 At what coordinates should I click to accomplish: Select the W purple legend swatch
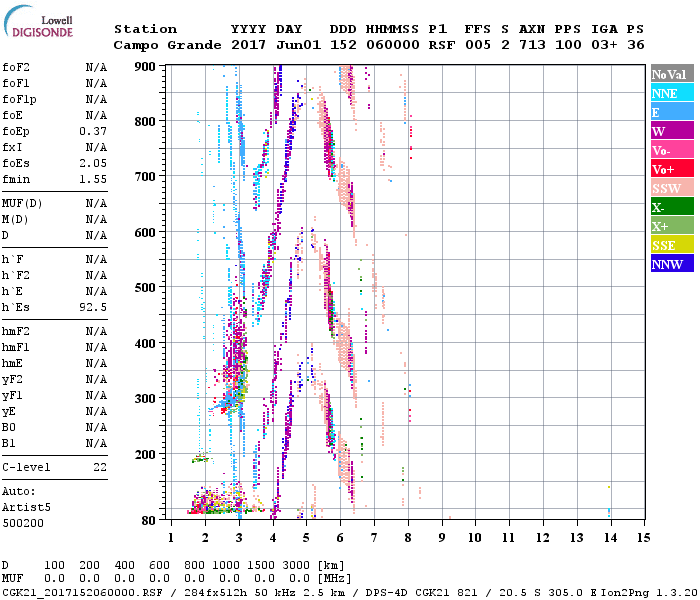[x=672, y=131]
